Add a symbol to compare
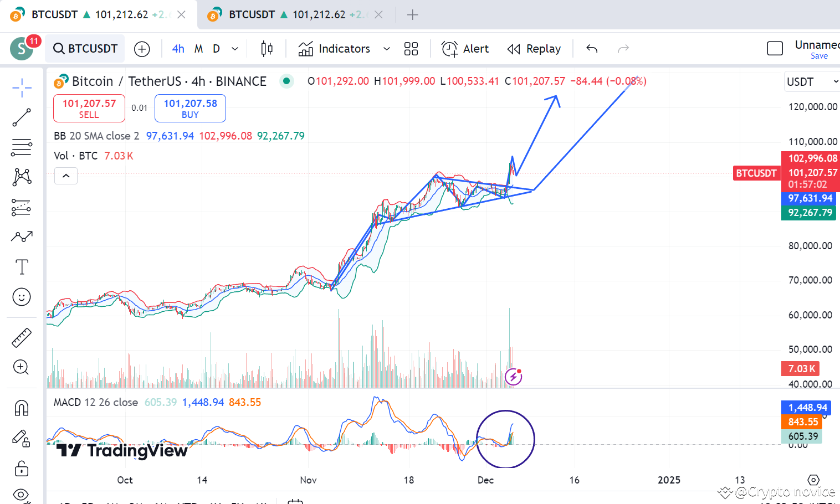The width and height of the screenshot is (840, 504). [142, 49]
